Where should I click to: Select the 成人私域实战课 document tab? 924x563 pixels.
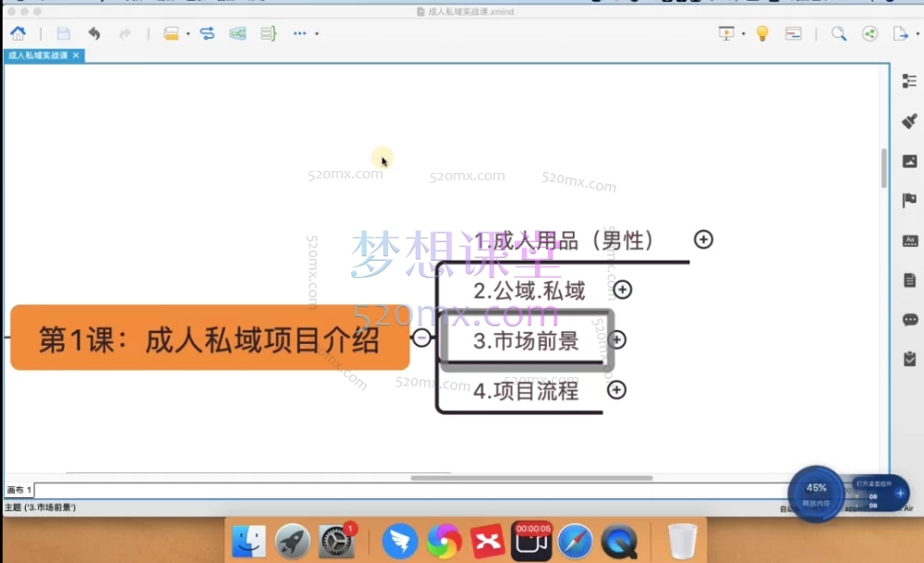pyautogui.click(x=38, y=55)
